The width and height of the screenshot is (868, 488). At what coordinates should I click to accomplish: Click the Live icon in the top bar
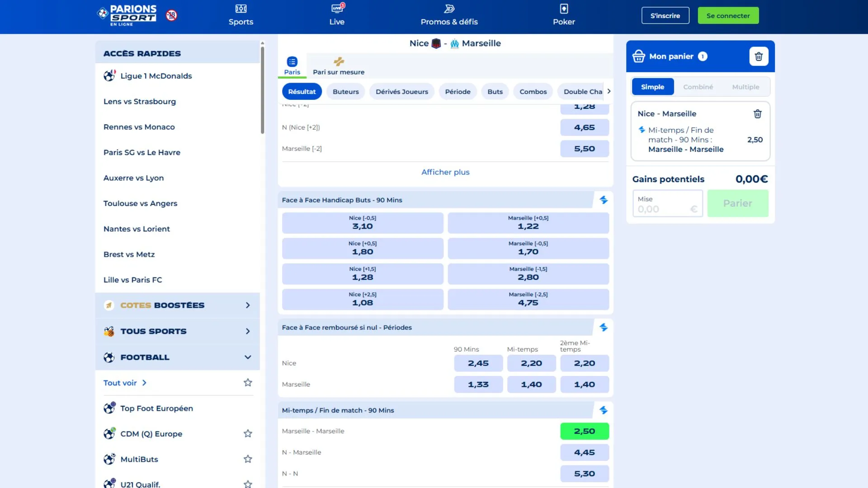337,8
